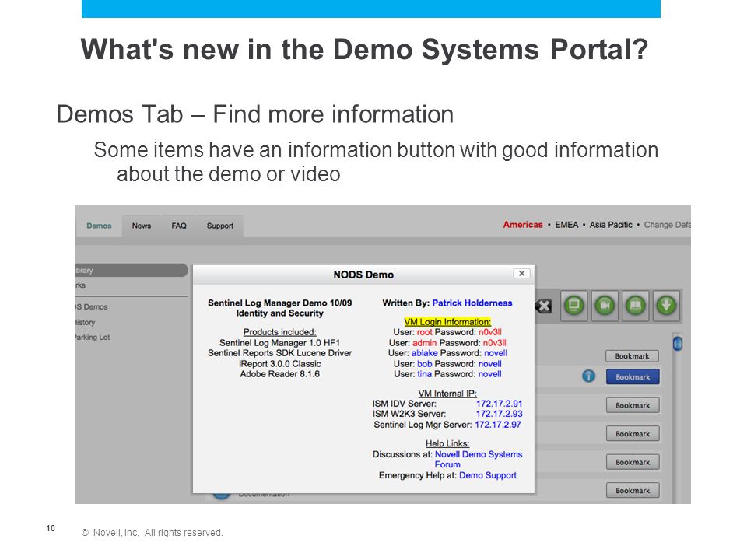This screenshot has width=747, height=560.
Task: Click the Change Default link
Action: [667, 225]
